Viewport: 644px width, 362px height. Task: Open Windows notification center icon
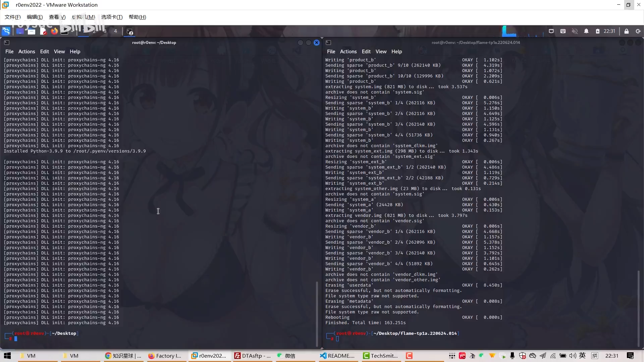[x=630, y=356]
